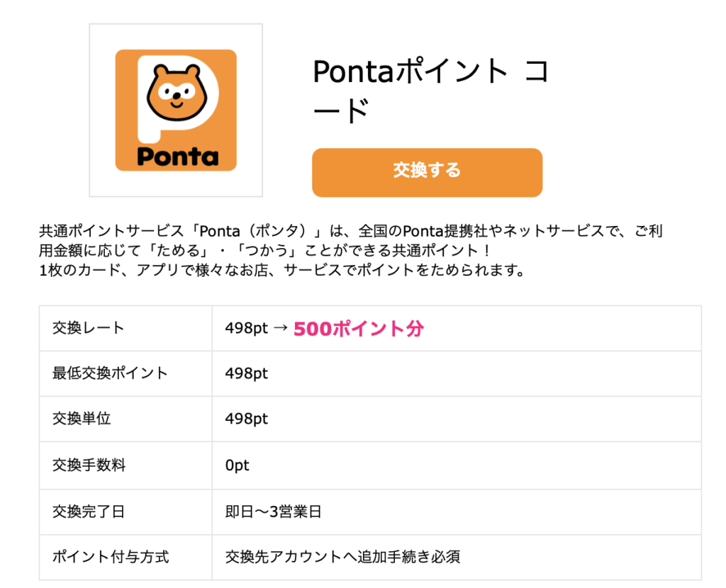Click the orange 交換する button
Screen dimensions: 726x588
(x=427, y=173)
